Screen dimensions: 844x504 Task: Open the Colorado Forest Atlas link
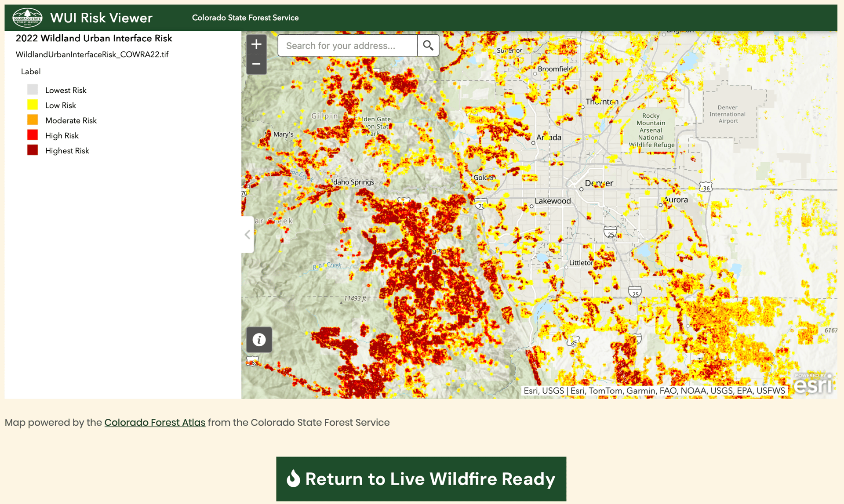155,422
